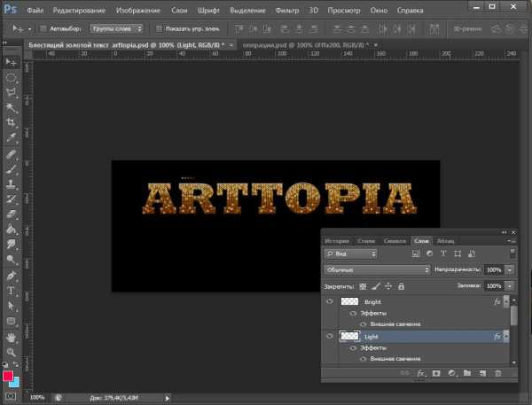The width and height of the screenshot is (532, 405).
Task: Open the Файл menu
Action: [35, 10]
